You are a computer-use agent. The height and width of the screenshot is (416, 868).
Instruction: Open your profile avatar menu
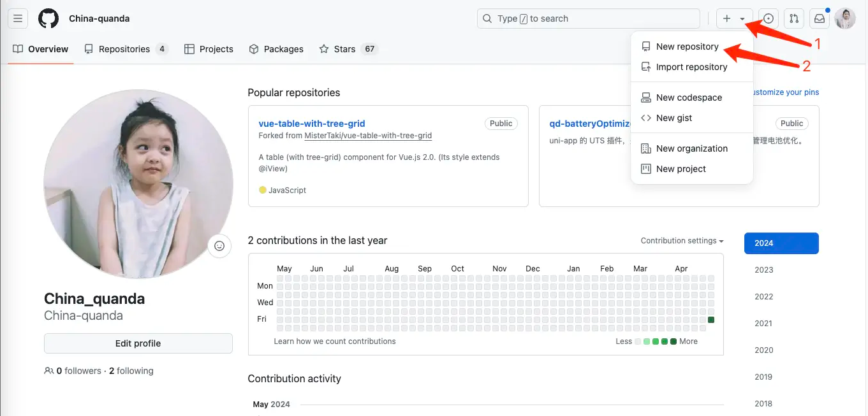point(844,18)
